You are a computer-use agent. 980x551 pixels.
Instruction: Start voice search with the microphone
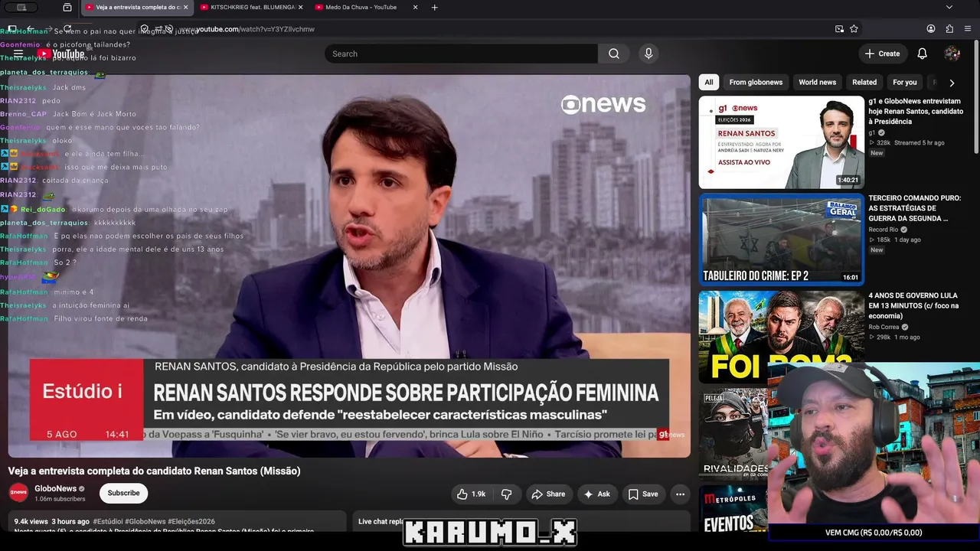coord(648,54)
